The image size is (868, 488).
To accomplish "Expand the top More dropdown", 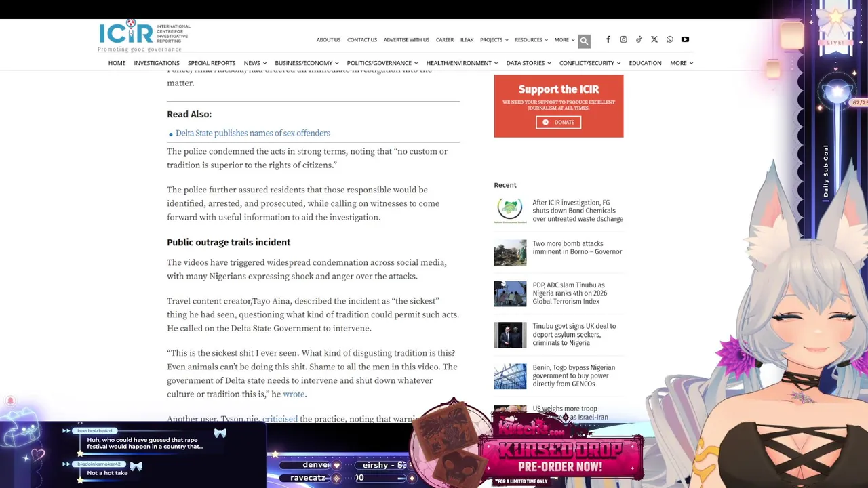I will tap(564, 40).
